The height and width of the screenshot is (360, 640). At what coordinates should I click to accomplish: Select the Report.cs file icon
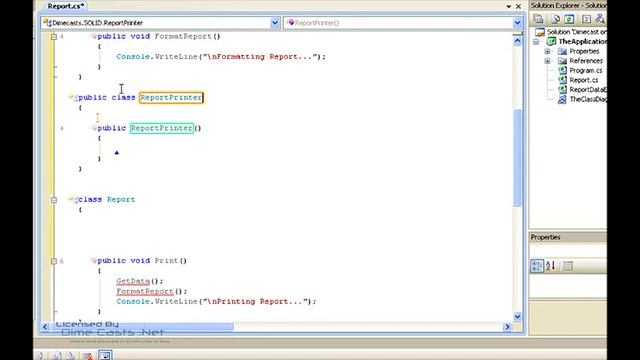pyautogui.click(x=562, y=80)
